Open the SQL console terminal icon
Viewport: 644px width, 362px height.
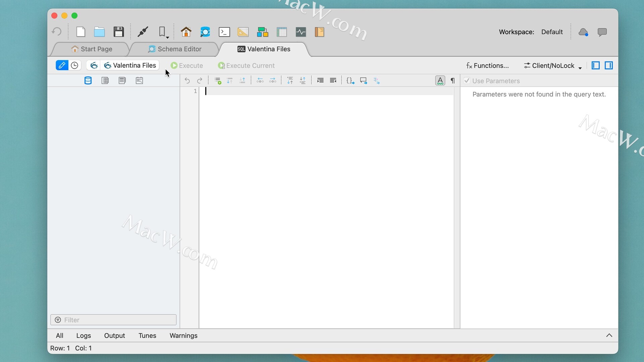(x=224, y=32)
